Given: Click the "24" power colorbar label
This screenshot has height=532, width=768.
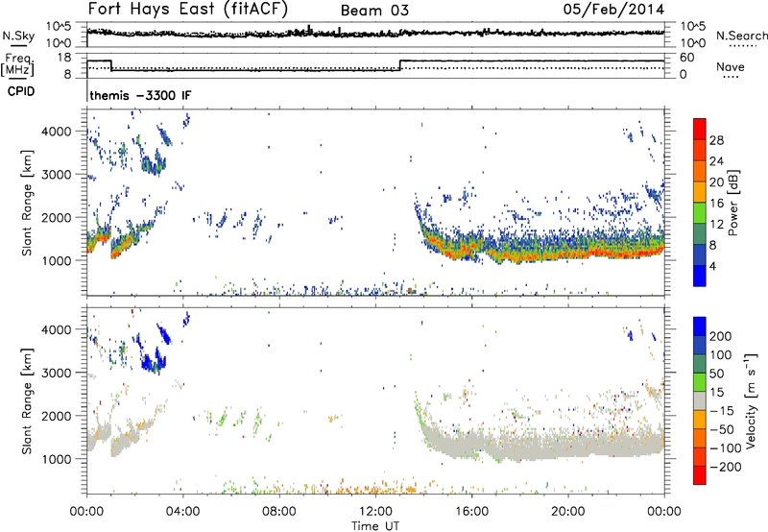Looking at the screenshot, I should (716, 161).
